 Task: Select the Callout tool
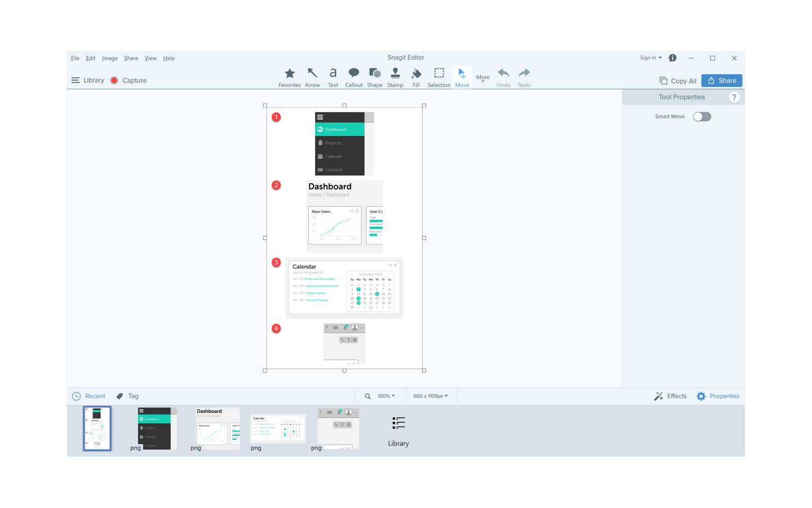(354, 77)
